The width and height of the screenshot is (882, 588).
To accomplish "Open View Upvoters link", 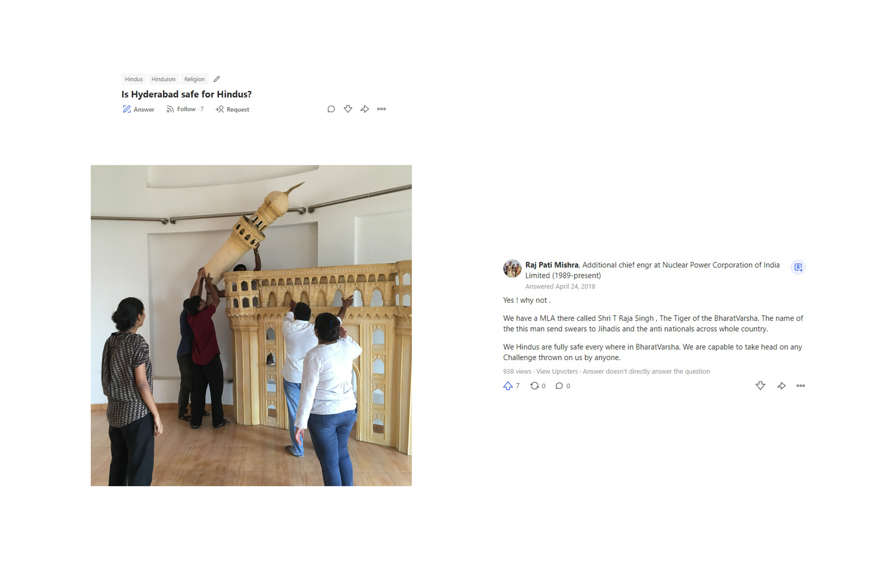I will tap(557, 371).
